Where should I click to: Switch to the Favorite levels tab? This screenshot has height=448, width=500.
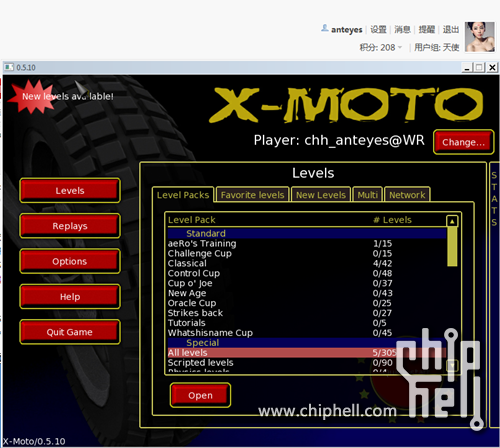252,195
